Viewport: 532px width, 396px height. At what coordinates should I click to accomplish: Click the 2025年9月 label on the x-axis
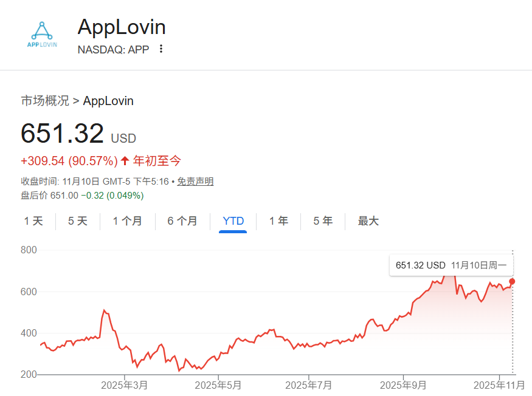(x=402, y=385)
